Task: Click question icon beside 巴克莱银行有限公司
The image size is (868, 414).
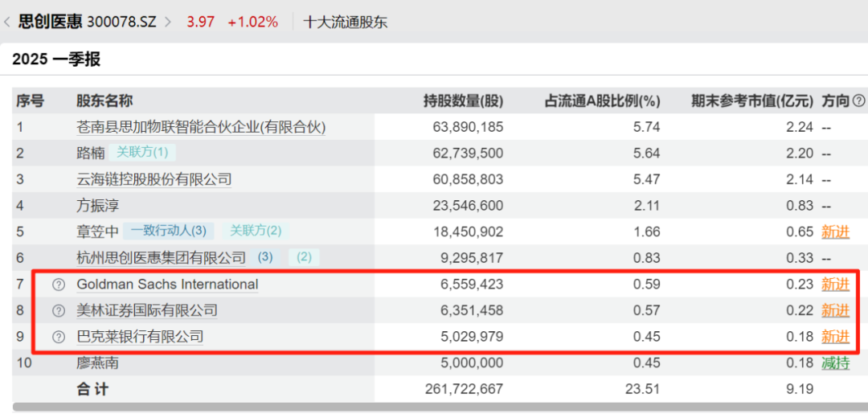Action: (58, 337)
